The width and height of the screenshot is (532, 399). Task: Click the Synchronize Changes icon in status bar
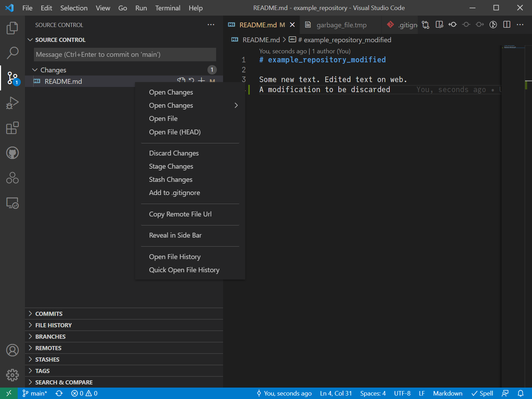click(x=59, y=393)
